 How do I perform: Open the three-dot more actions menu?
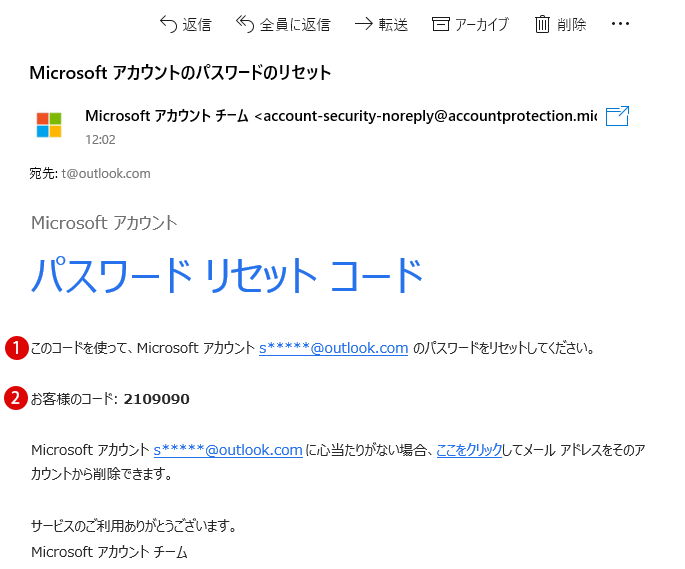pyautogui.click(x=620, y=24)
